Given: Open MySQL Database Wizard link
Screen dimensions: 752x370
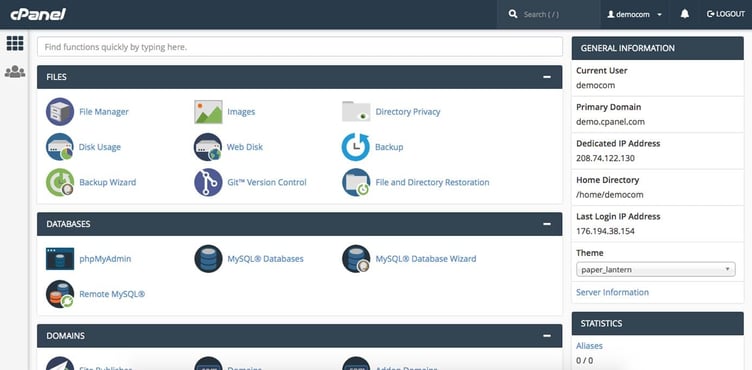Looking at the screenshot, I should click(426, 259).
